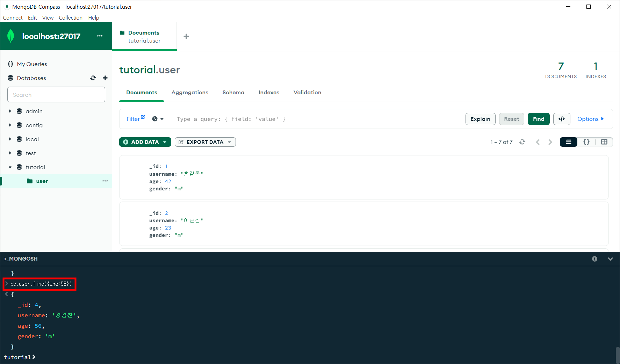
Task: Click the age 23 value in document 2
Action: click(x=168, y=228)
